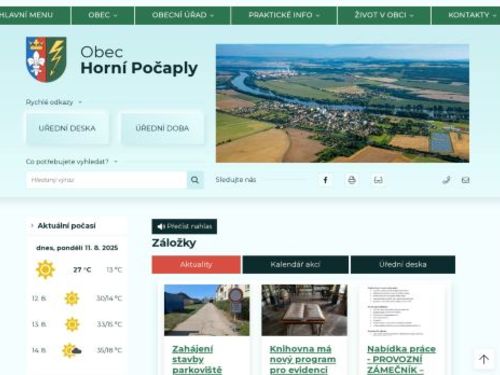Click the partly cloudy icon for 14. 8.
500x375 pixels.
(72, 350)
